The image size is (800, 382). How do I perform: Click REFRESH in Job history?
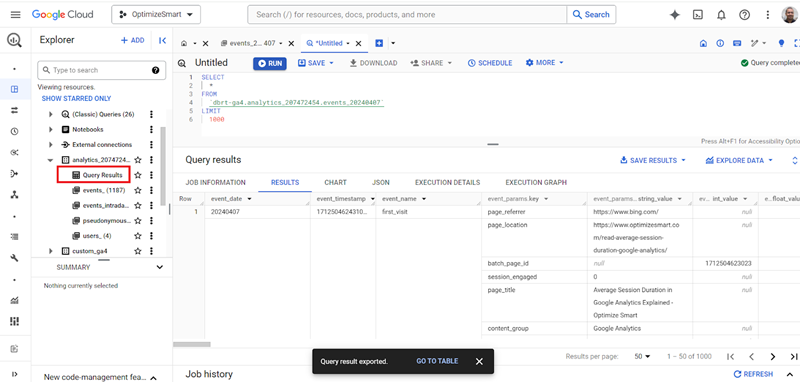click(753, 374)
